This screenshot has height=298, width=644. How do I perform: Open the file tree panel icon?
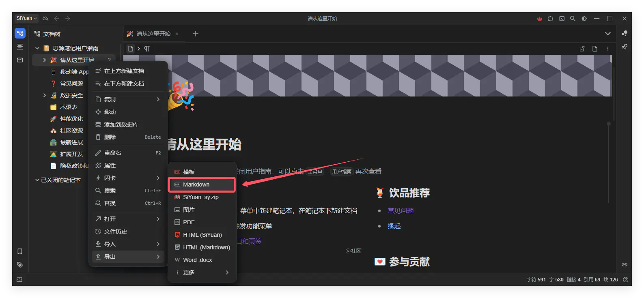pyautogui.click(x=20, y=33)
